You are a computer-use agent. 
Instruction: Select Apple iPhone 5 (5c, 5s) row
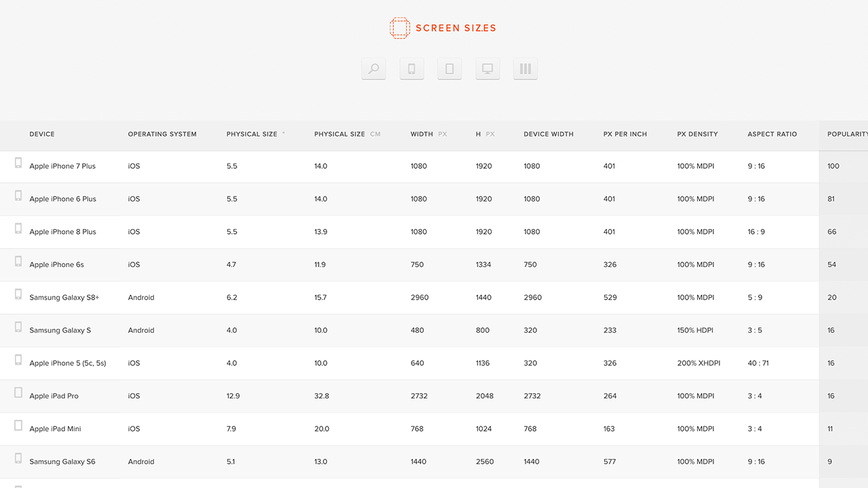point(68,363)
